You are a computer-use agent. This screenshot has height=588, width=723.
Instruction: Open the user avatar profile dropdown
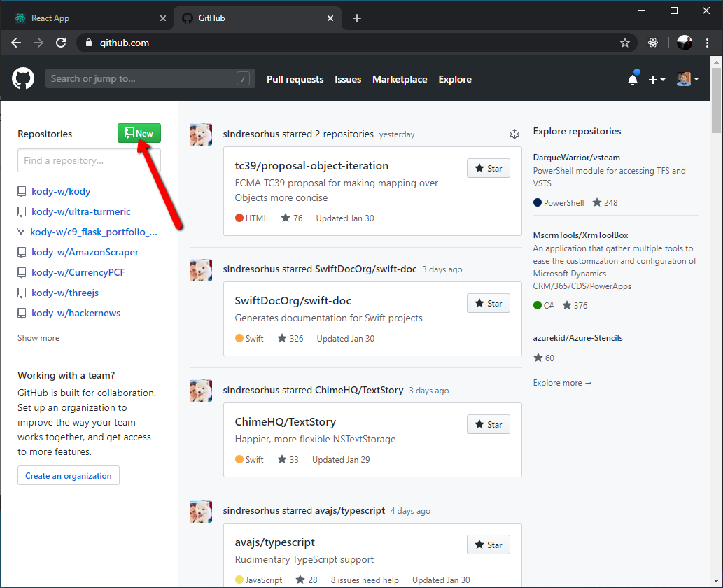click(x=688, y=79)
